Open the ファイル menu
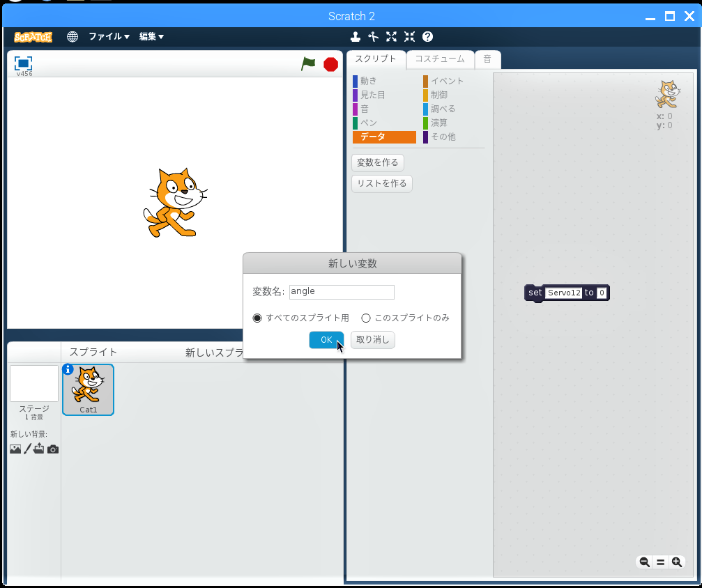 click(109, 37)
